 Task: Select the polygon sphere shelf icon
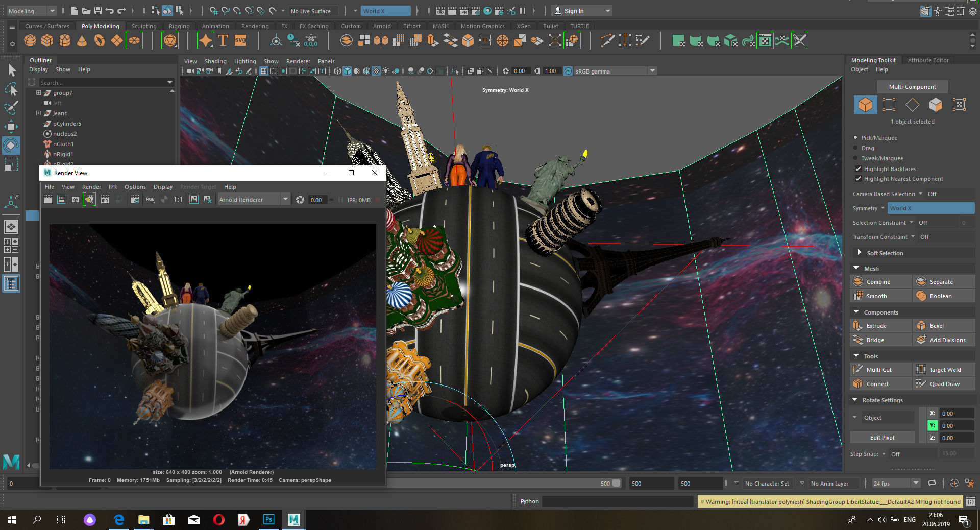(x=30, y=40)
